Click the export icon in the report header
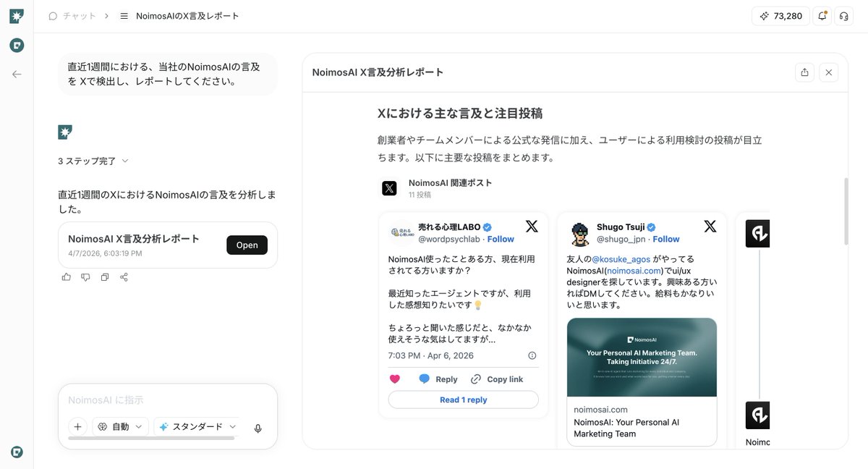The height and width of the screenshot is (469, 868). pos(804,72)
